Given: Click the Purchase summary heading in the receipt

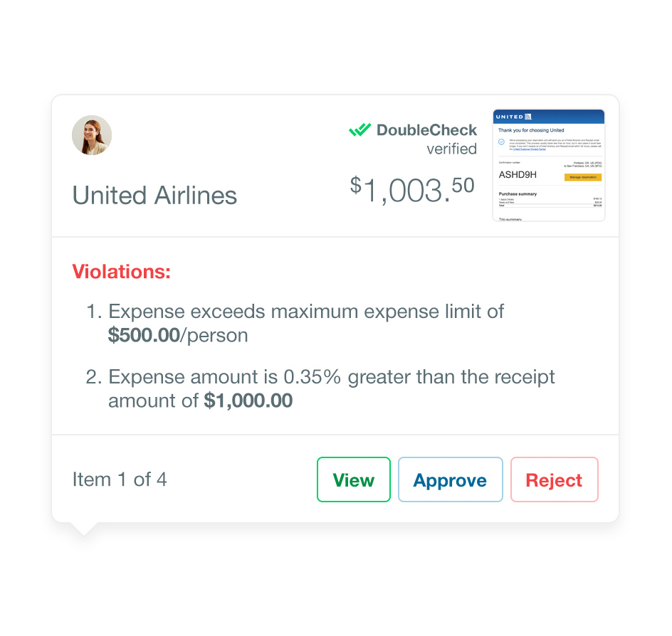Looking at the screenshot, I should click(518, 194).
